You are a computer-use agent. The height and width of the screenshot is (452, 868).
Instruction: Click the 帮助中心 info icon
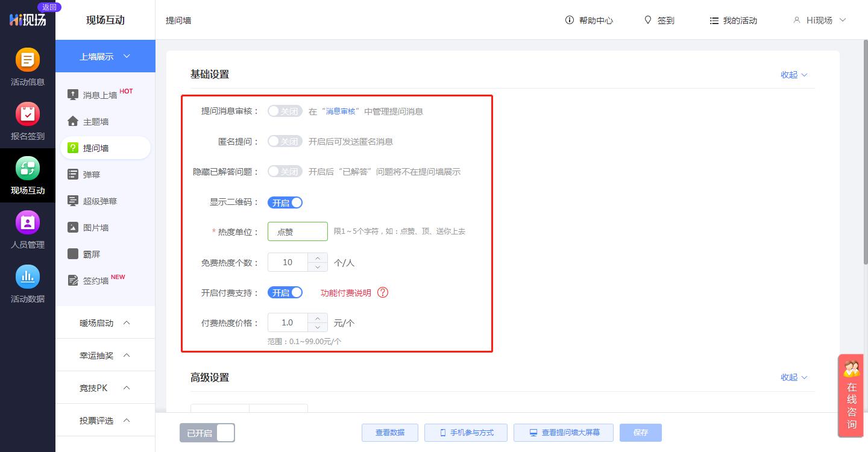[x=569, y=20]
